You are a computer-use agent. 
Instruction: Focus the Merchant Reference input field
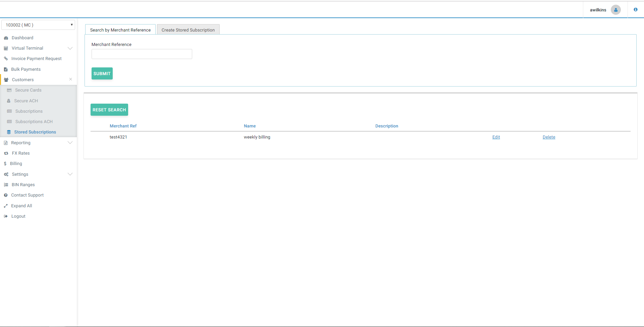pyautogui.click(x=142, y=54)
